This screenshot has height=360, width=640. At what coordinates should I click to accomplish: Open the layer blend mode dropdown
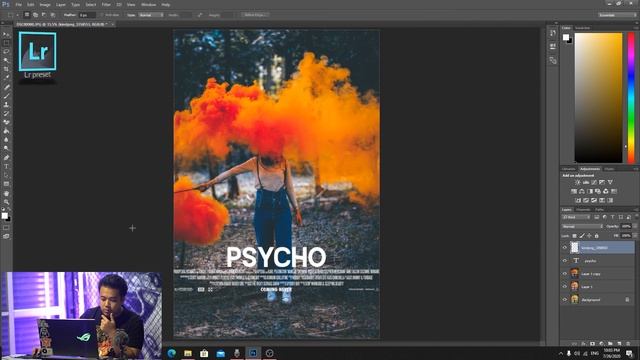point(582,226)
